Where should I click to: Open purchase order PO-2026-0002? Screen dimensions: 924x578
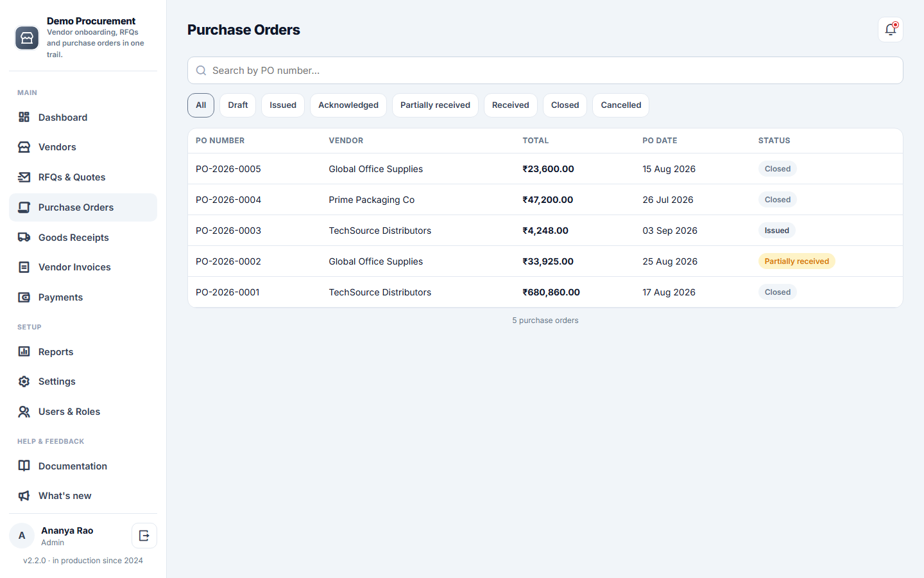(x=545, y=261)
